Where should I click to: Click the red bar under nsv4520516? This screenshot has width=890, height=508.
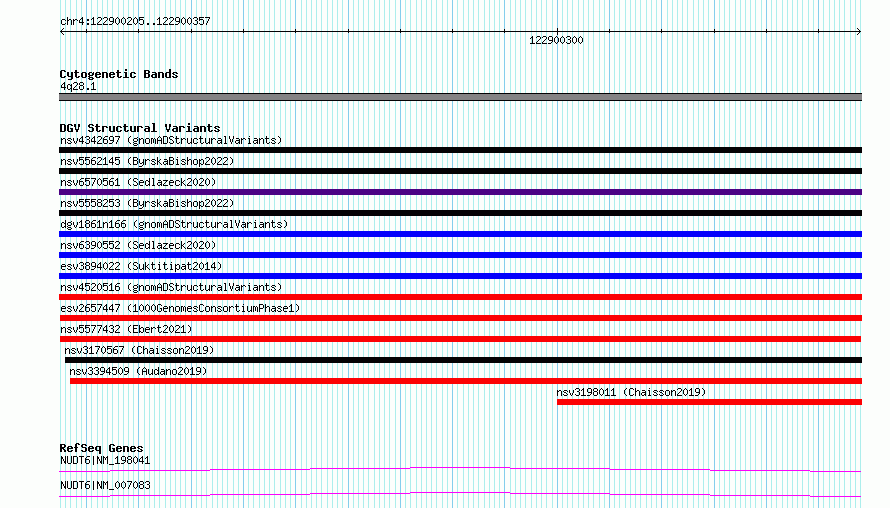pos(460,297)
